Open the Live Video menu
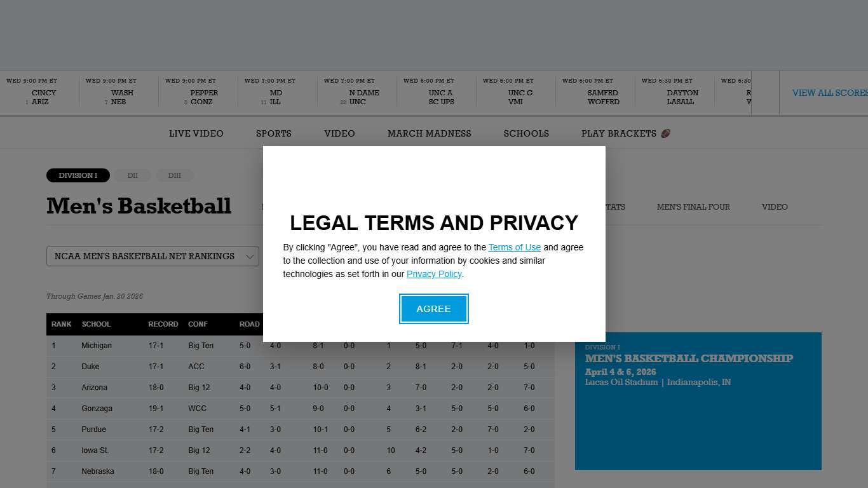This screenshot has height=488, width=868. click(196, 133)
